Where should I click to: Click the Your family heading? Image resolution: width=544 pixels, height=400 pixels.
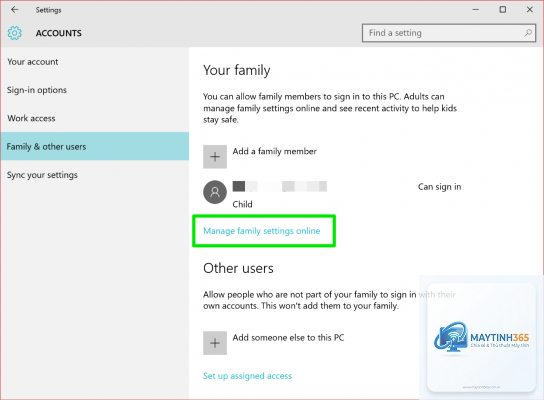point(237,70)
